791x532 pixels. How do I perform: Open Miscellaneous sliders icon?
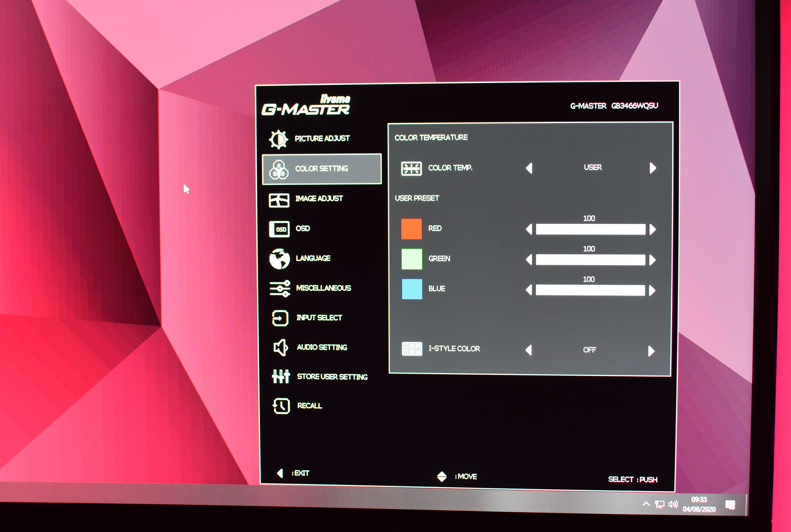pyautogui.click(x=280, y=288)
